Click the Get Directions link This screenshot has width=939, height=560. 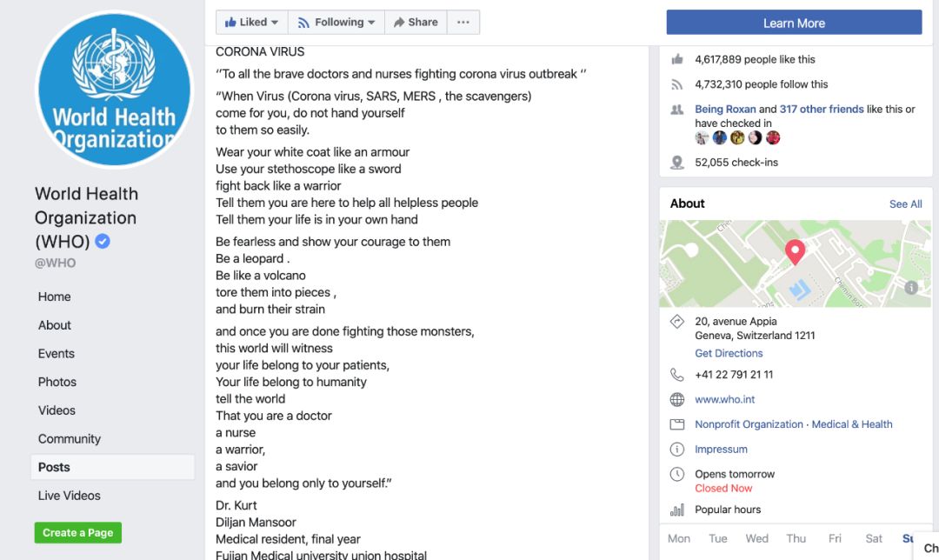[729, 353]
